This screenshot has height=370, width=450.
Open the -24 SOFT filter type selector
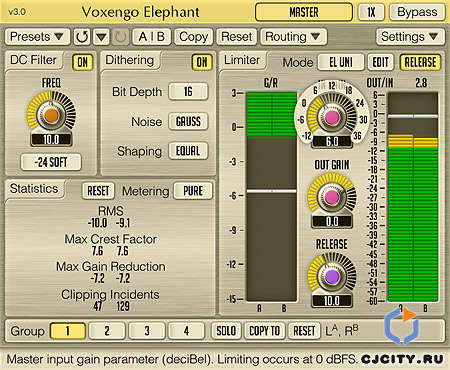(x=51, y=162)
